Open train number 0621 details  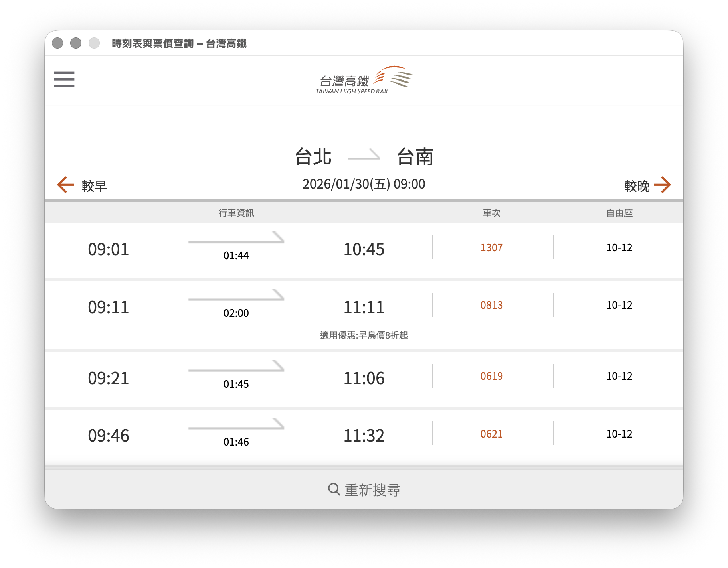[491, 434]
